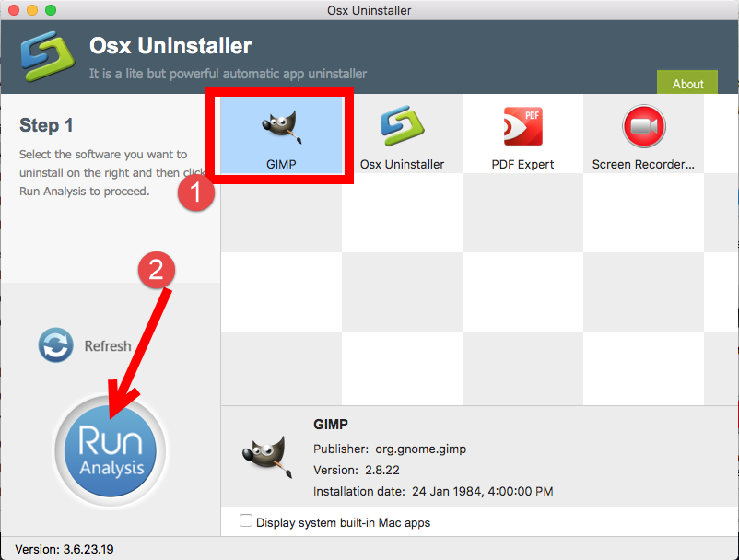Click the empty grid cell below GIMP
Image resolution: width=739 pixels, height=560 pixels.
[x=281, y=213]
